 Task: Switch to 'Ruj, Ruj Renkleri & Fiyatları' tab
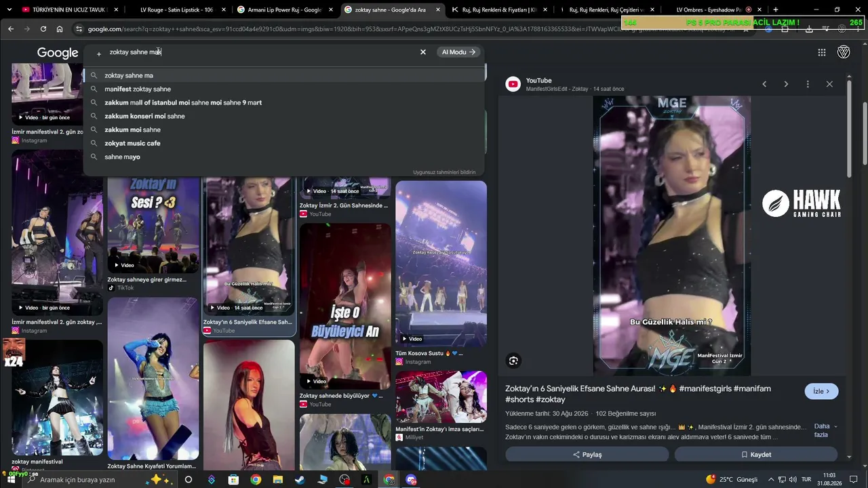pyautogui.click(x=499, y=9)
